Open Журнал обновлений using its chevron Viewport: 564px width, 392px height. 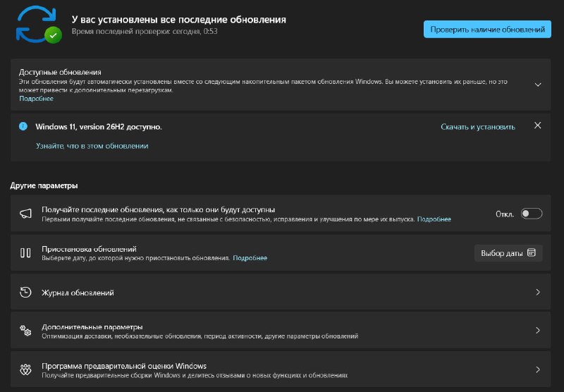point(538,292)
